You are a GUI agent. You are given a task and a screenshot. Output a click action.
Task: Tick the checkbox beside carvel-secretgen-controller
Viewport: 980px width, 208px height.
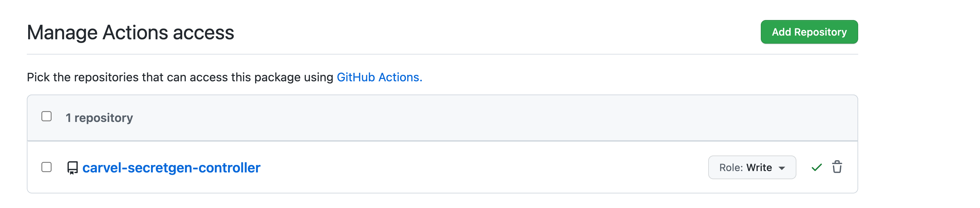[x=46, y=167]
